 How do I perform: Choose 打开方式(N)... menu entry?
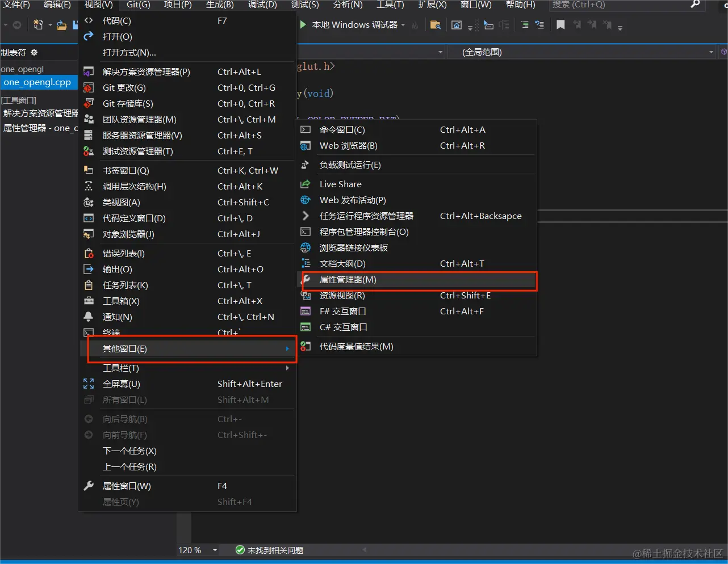[x=188, y=53]
